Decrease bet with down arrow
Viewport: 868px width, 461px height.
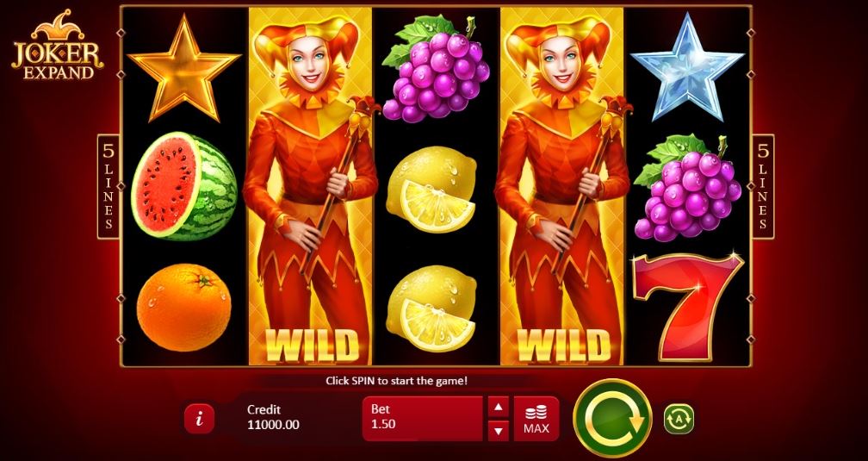[x=499, y=430]
